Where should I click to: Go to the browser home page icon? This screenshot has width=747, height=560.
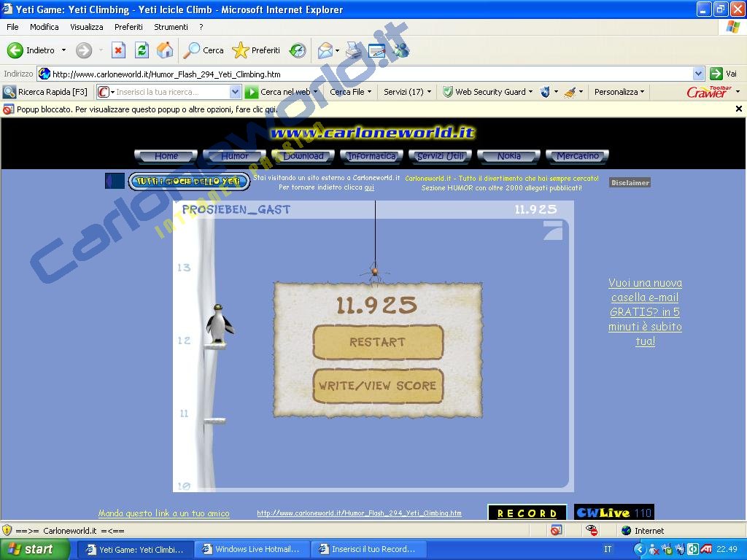pyautogui.click(x=165, y=50)
